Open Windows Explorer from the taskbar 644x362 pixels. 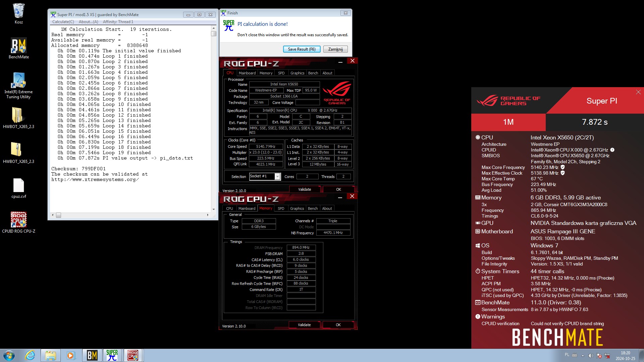click(51, 355)
